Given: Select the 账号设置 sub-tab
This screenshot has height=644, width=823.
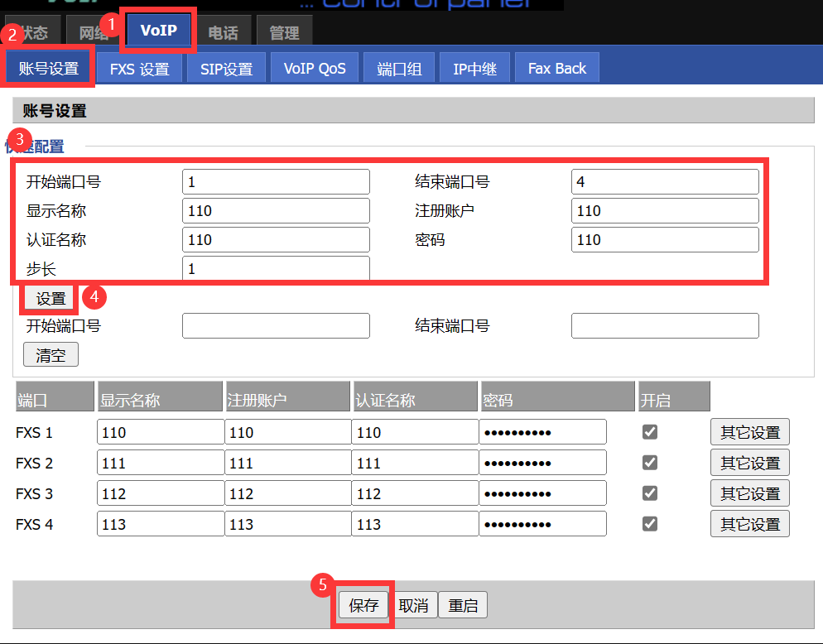Looking at the screenshot, I should coord(49,69).
